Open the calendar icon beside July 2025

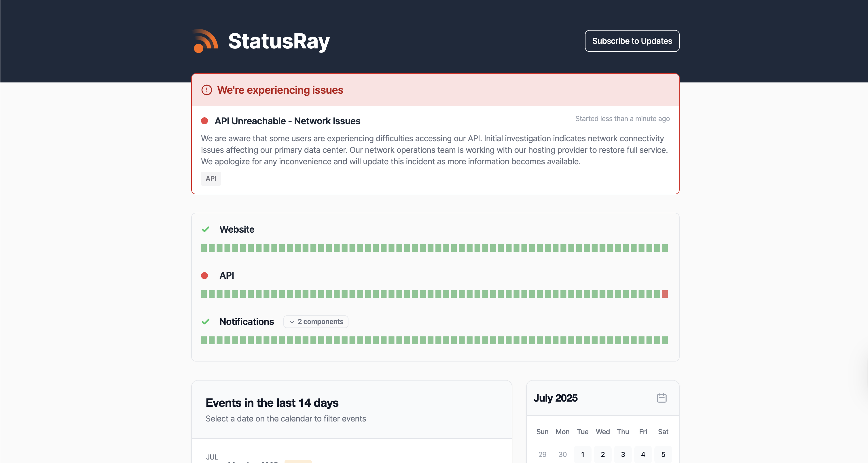pyautogui.click(x=662, y=398)
